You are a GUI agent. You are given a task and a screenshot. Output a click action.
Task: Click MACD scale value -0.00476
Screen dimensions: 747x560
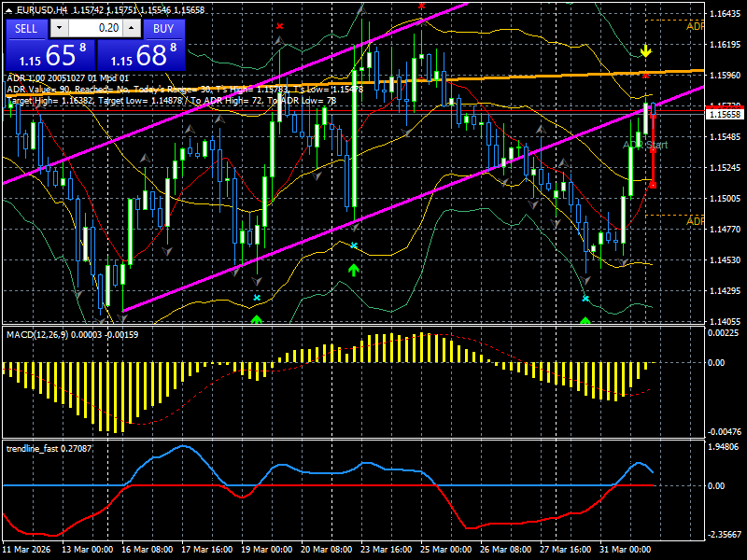point(724,432)
